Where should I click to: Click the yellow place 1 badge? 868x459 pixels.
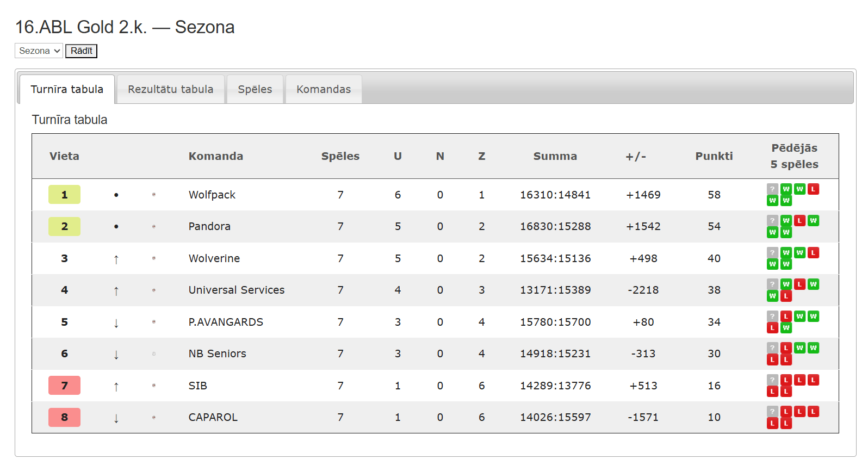65,195
